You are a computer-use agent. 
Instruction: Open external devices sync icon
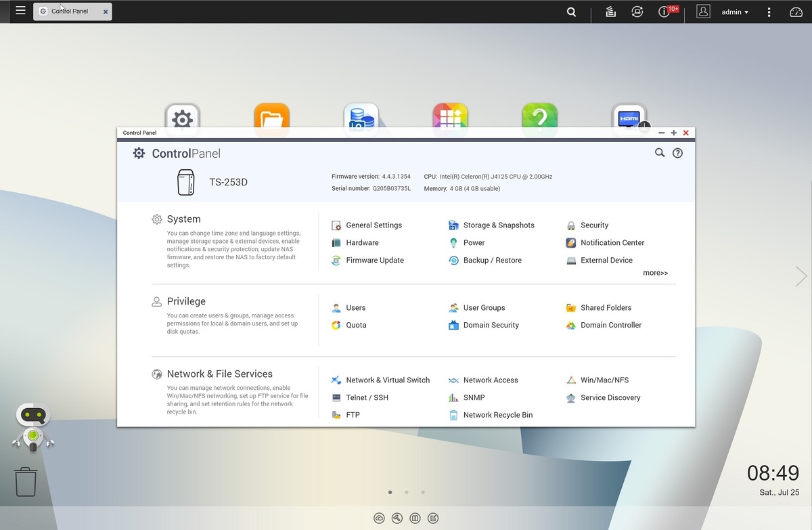tap(637, 12)
